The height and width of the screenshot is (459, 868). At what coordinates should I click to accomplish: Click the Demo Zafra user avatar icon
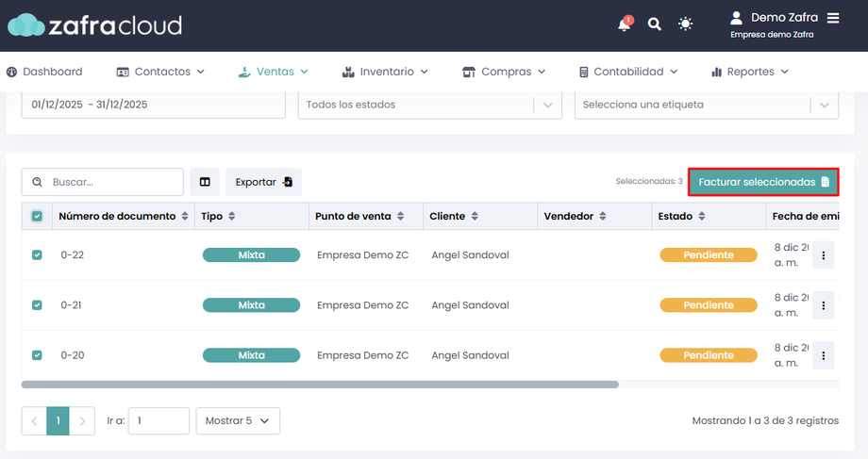click(736, 18)
